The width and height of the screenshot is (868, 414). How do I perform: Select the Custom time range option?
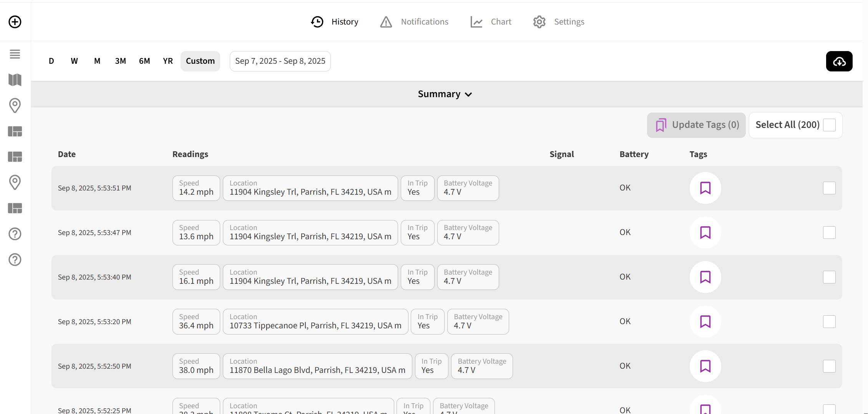200,61
